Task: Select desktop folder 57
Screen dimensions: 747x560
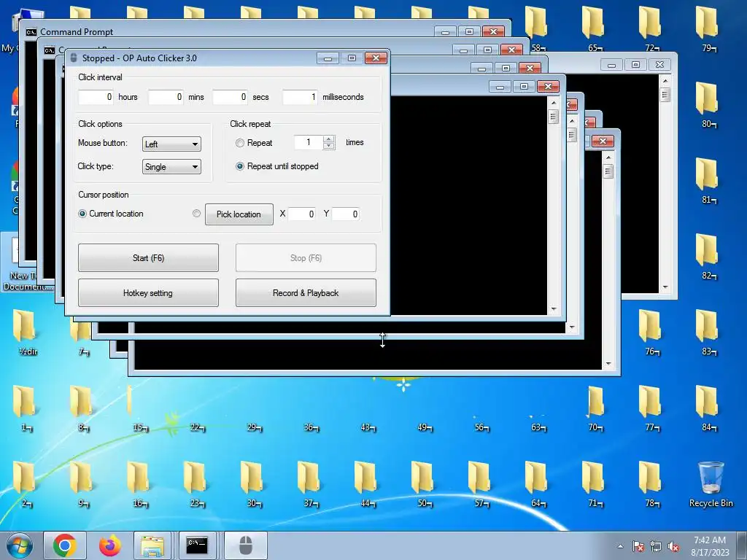Action: (x=481, y=484)
